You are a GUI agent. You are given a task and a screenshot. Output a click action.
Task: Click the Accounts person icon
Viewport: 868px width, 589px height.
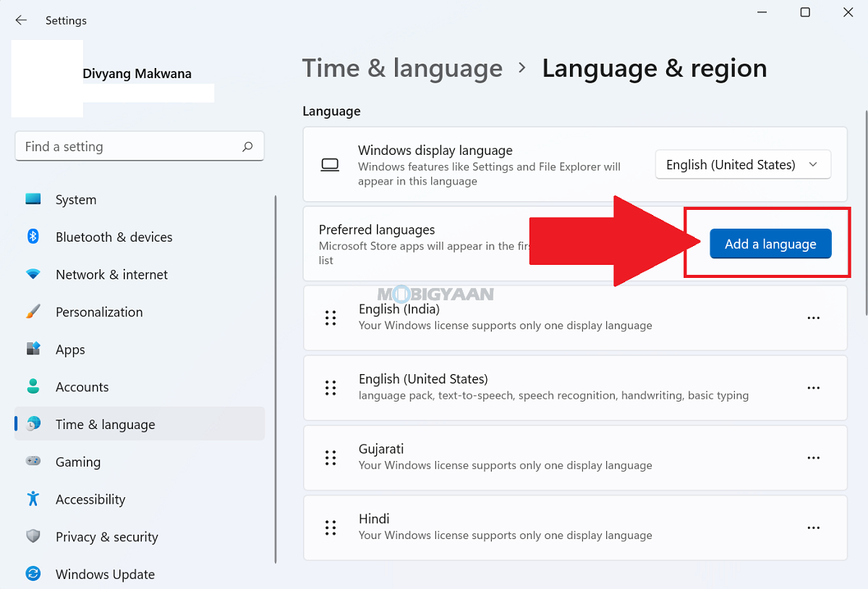33,387
